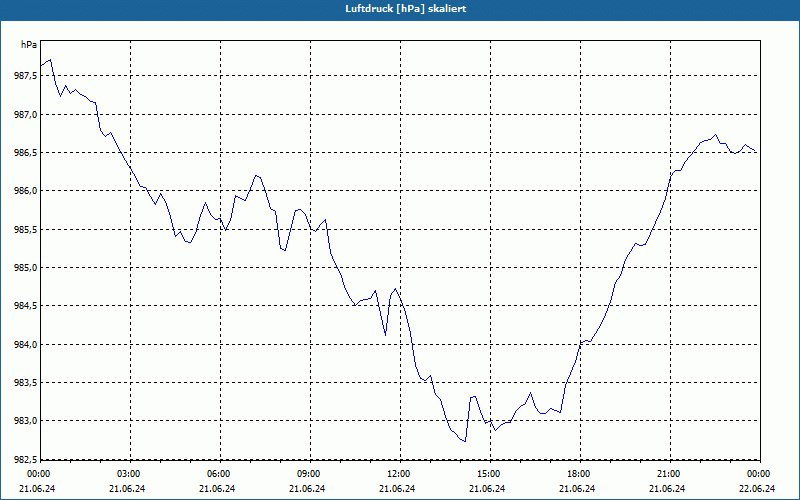Image resolution: width=800 pixels, height=500 pixels.
Task: Pick the 21.06.24 date under 21:00
Action: tap(667, 488)
